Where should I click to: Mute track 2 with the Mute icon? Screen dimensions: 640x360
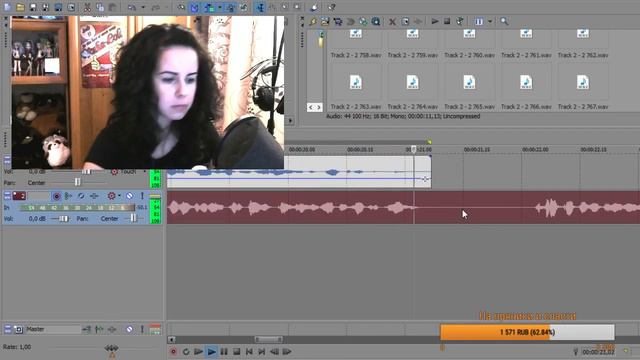coord(129,196)
